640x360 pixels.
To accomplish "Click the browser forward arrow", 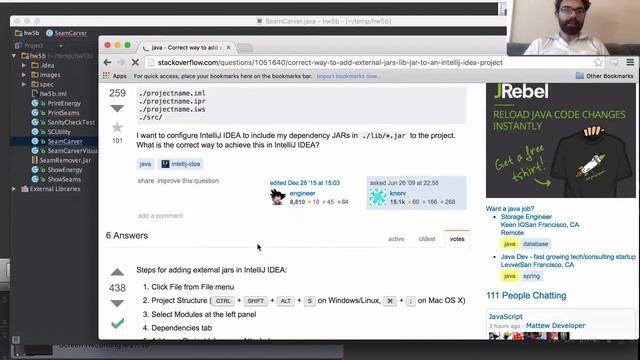I will click(121, 62).
